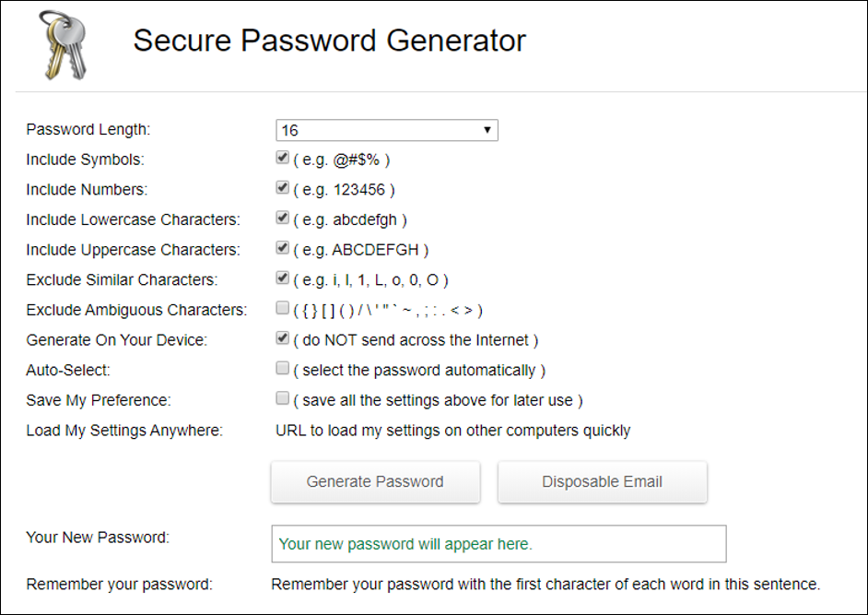Toggle Exclude Similar Characters checkbox
Image resolution: width=868 pixels, height=615 pixels.
(283, 278)
